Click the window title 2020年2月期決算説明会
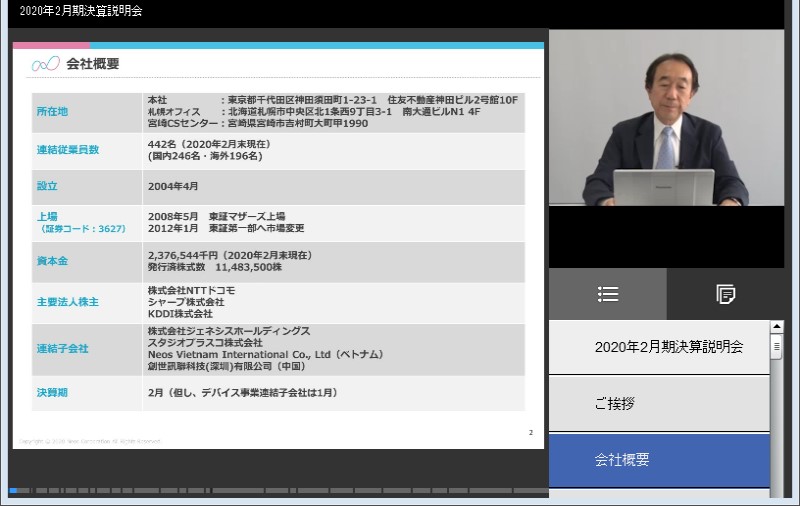The image size is (800, 506). [x=81, y=11]
